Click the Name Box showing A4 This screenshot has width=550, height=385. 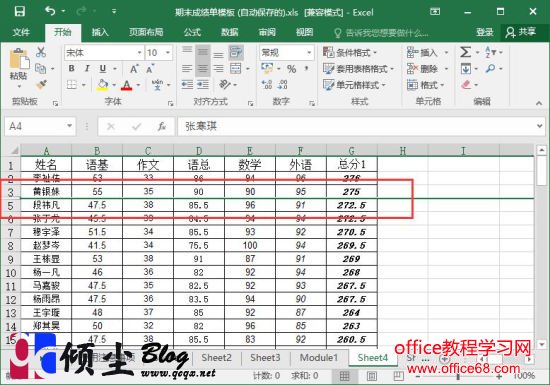click(39, 126)
